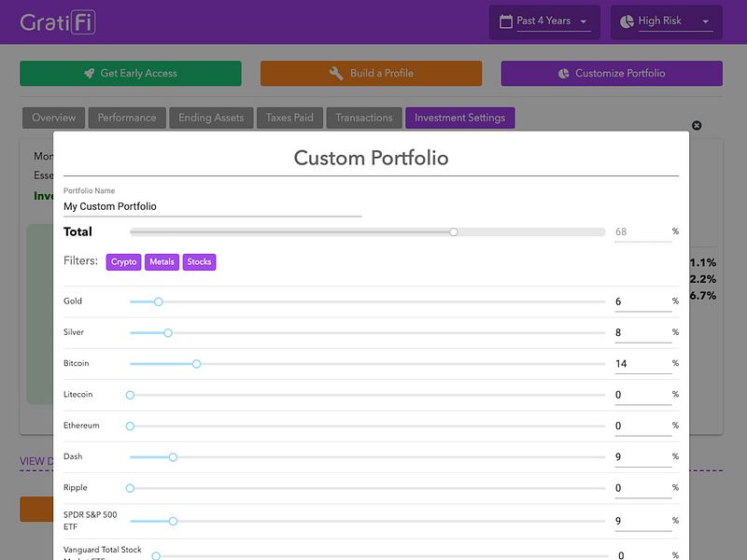This screenshot has height=560, width=747.
Task: Click the Total slider handle
Action: (x=454, y=231)
